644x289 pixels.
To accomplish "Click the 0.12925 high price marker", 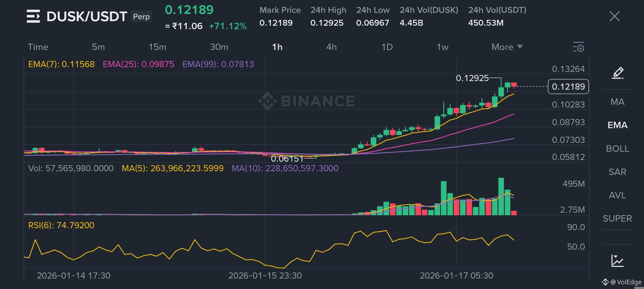I will pos(472,78).
